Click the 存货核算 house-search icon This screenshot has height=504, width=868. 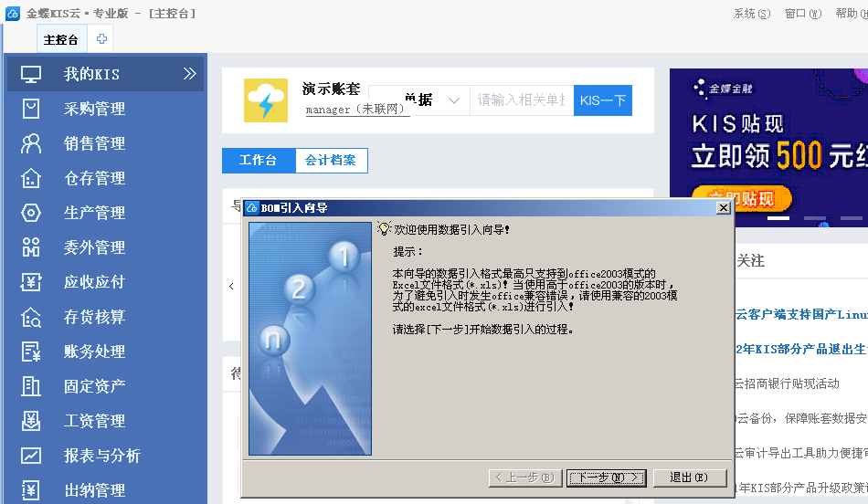[31, 317]
